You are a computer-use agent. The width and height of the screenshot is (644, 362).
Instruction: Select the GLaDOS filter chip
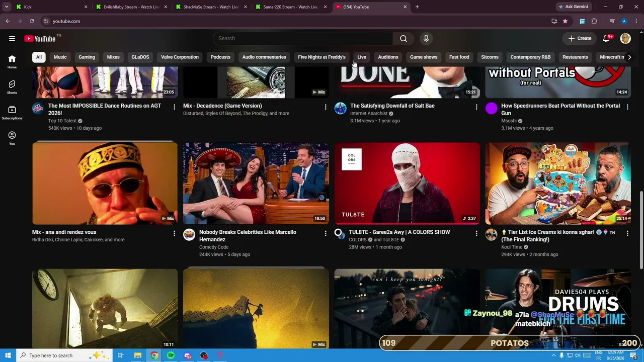pos(140,57)
